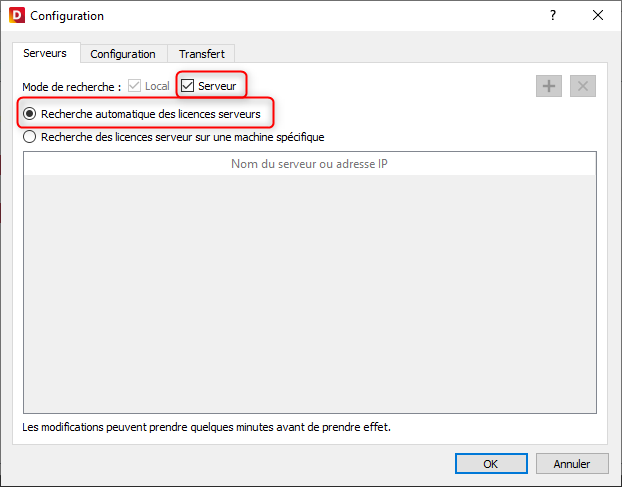Toggle the Serveur search mode checkbox
This screenshot has height=487, width=622.
pyautogui.click(x=187, y=86)
